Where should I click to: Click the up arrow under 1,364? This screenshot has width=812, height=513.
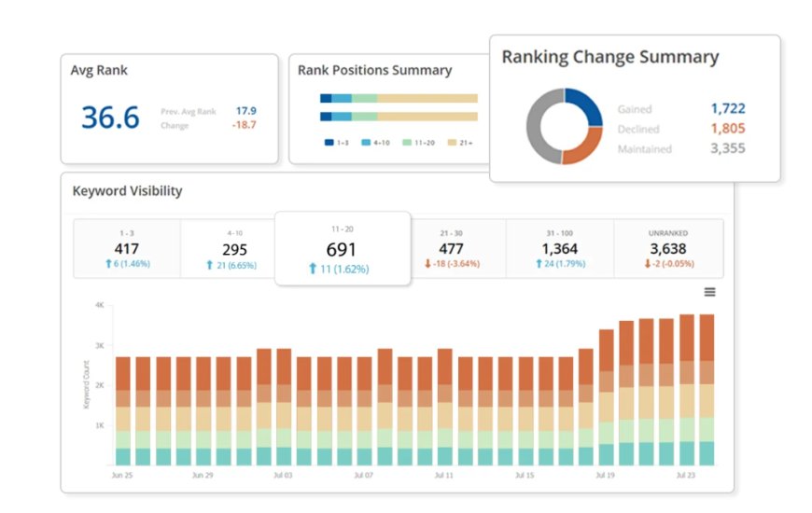coord(540,265)
